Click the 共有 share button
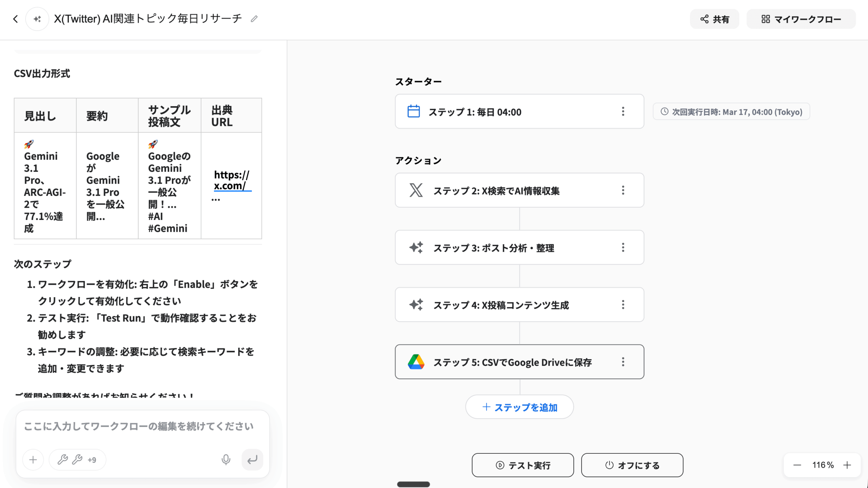Image resolution: width=868 pixels, height=488 pixels. click(x=714, y=19)
